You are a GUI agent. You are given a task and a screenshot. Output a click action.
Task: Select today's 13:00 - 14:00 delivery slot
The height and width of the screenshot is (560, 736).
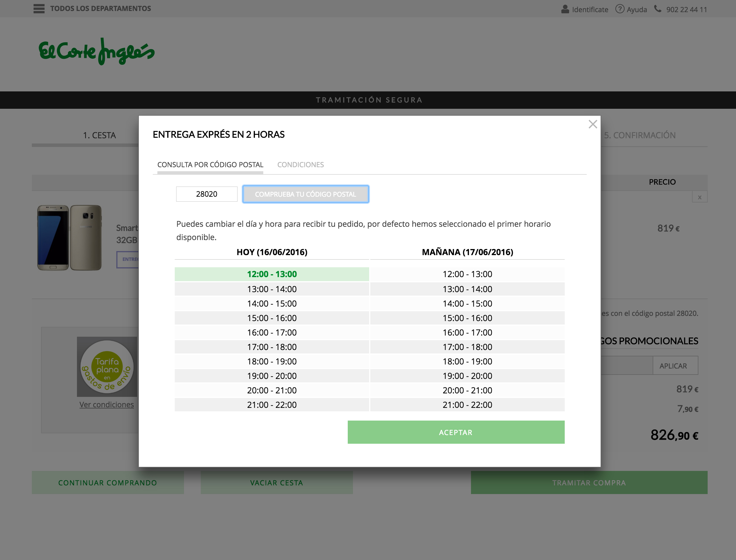(x=272, y=289)
